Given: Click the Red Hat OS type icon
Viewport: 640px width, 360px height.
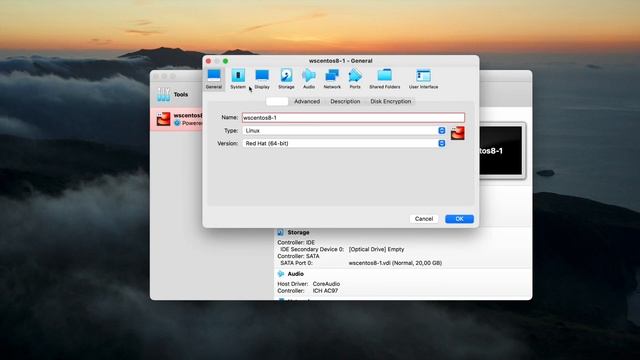Looking at the screenshot, I should click(x=458, y=133).
